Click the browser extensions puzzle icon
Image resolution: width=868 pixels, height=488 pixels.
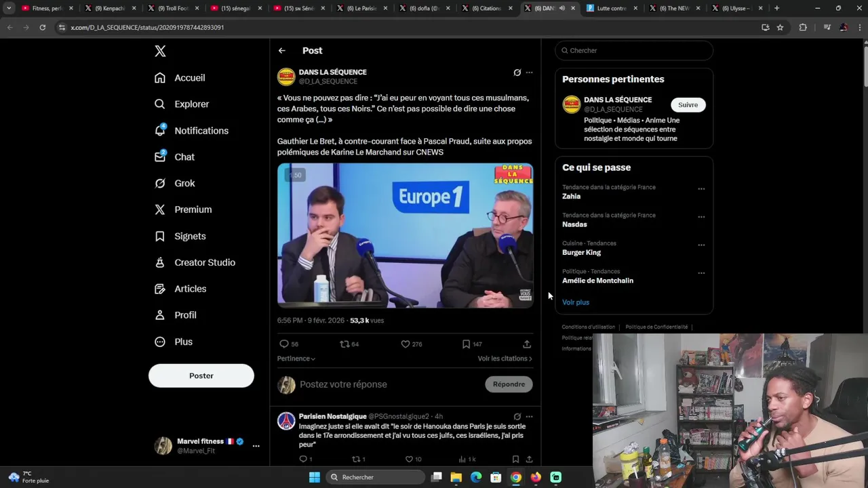point(803,27)
